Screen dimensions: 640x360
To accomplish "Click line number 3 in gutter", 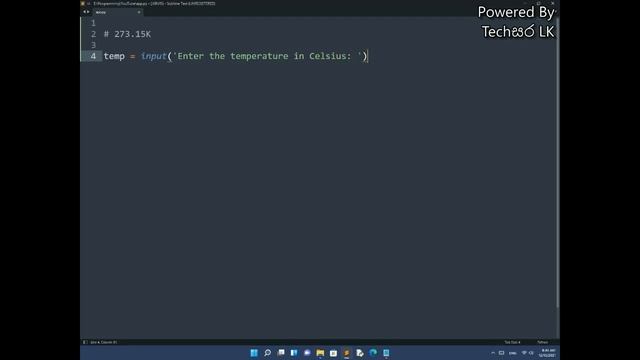I will 93,45.
